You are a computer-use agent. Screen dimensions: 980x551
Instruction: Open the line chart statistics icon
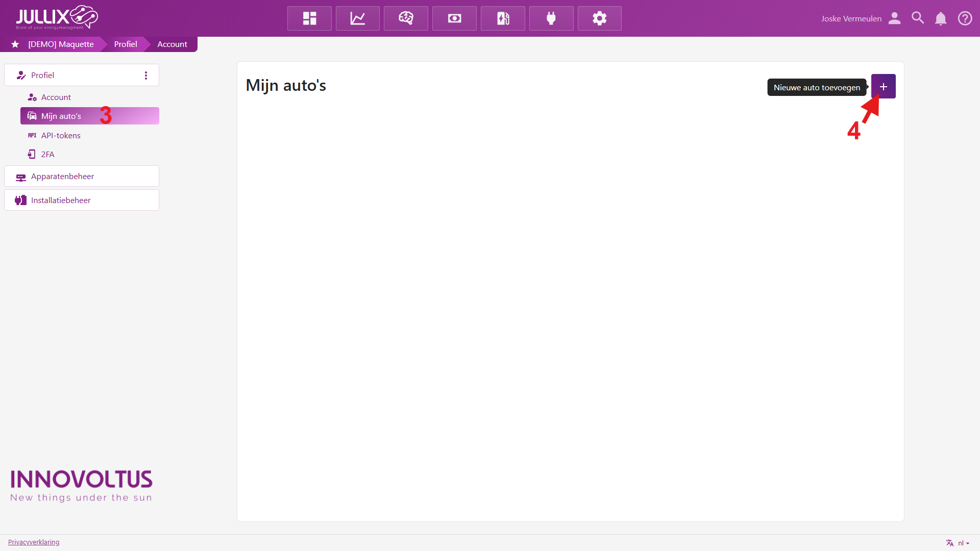coord(357,18)
